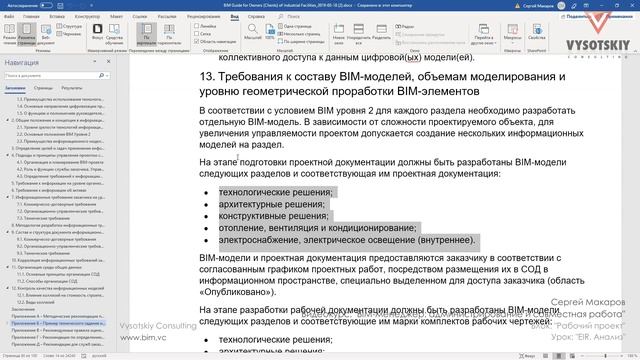Screen dimensions: 640x360
Task: Split the window (Разделить)
Action: coord(382,32)
